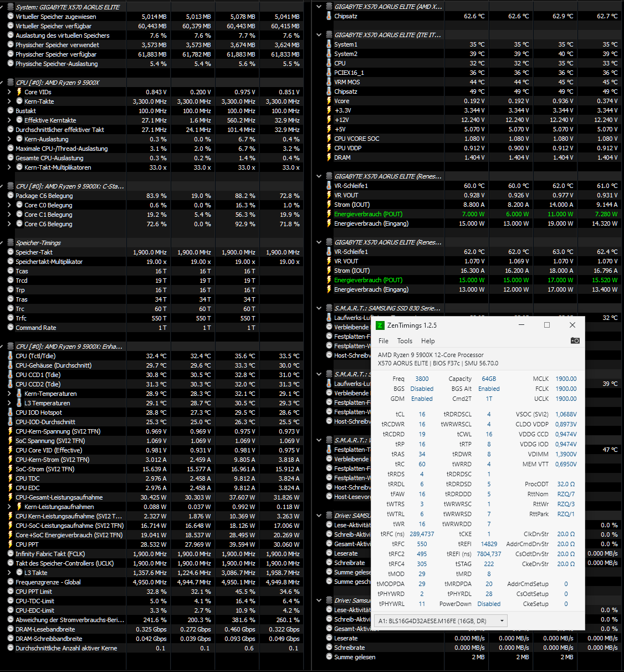The width and height of the screenshot is (624, 672).
Task: Collapse the S.M.A.R.T. SAMSUNG SSD 830 group
Action: [x=319, y=308]
